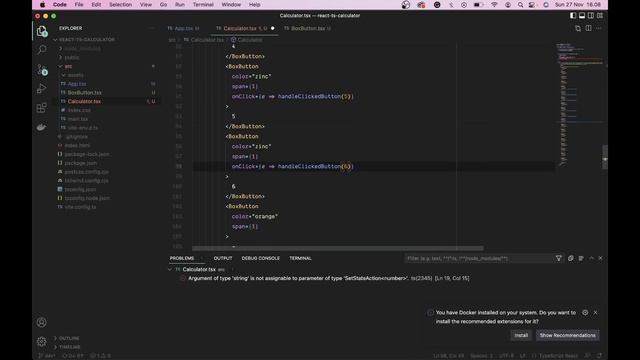
Task: Open main.tsx in the explorer
Action: [x=78, y=119]
